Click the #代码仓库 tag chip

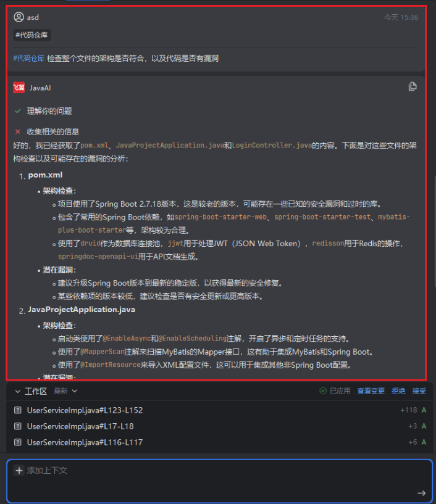tap(32, 35)
